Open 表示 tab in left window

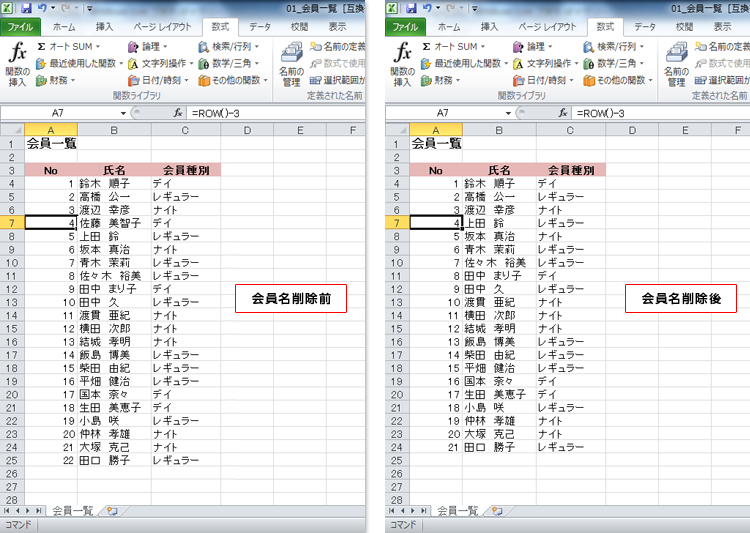click(x=337, y=27)
